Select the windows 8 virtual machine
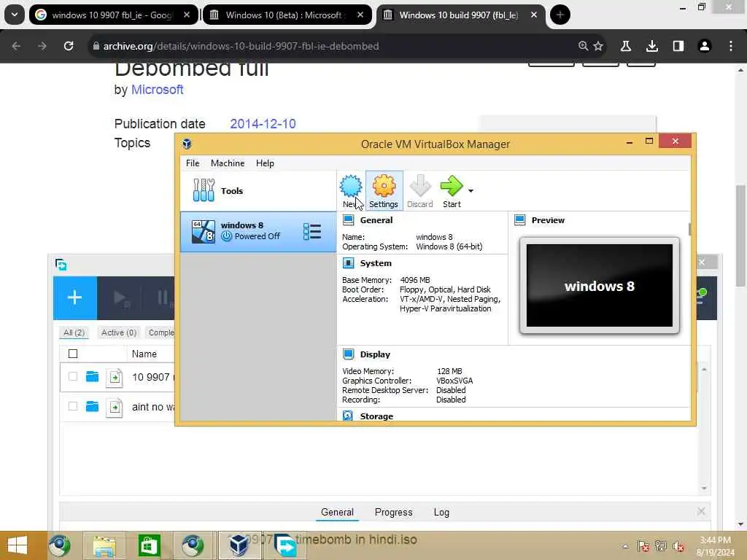This screenshot has width=747, height=560. [x=258, y=231]
